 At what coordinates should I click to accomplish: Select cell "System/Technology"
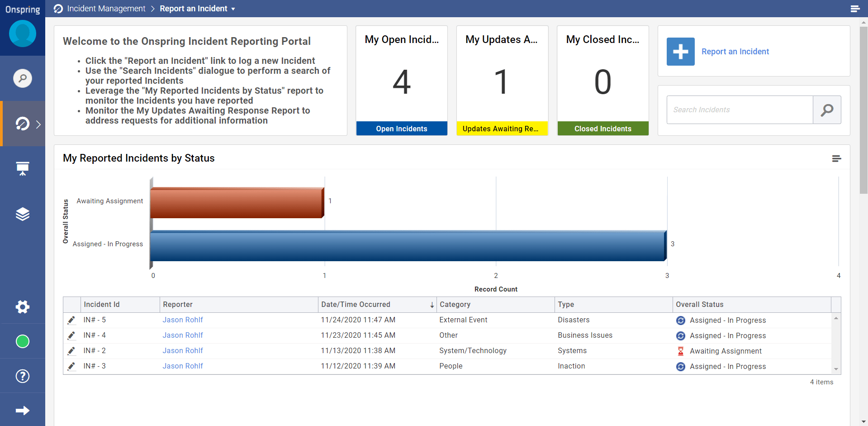click(496, 351)
